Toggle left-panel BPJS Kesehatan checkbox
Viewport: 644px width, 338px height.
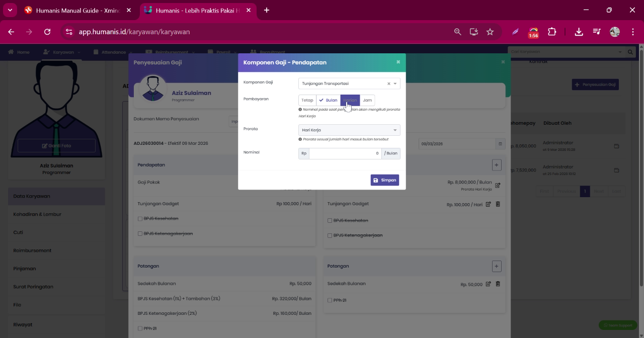coord(140,219)
